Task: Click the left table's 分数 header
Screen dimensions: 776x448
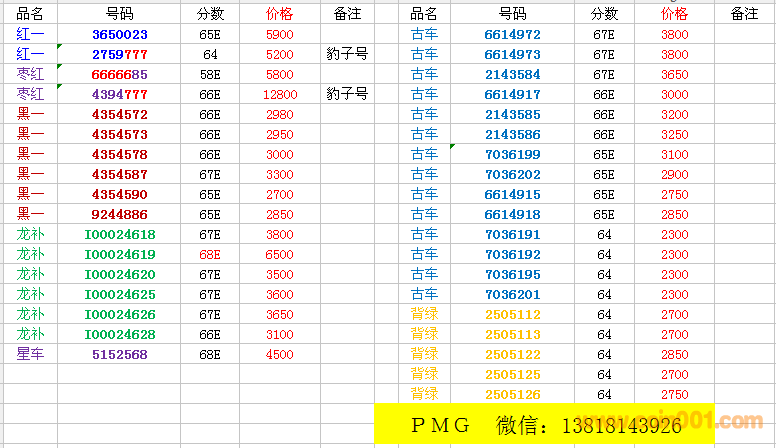Action: pos(210,14)
